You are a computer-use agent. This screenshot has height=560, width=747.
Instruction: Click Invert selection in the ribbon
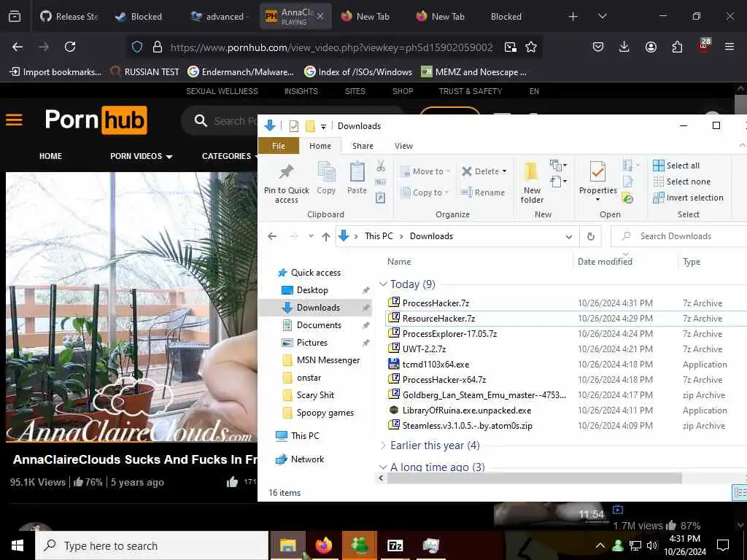coord(688,198)
